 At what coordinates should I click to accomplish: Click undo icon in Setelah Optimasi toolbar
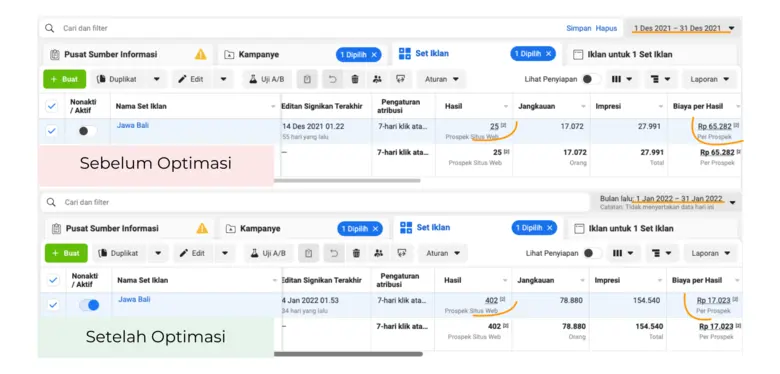[x=334, y=253]
